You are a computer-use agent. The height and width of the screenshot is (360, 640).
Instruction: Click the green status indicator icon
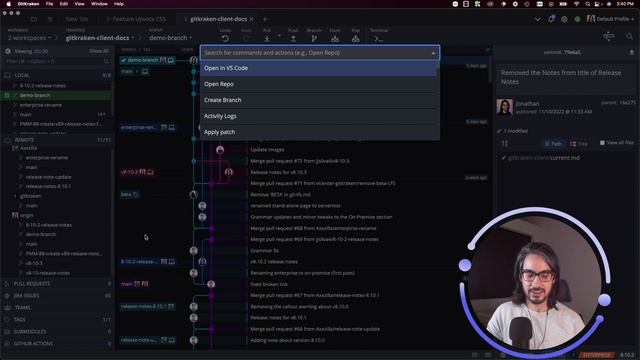click(x=577, y=19)
